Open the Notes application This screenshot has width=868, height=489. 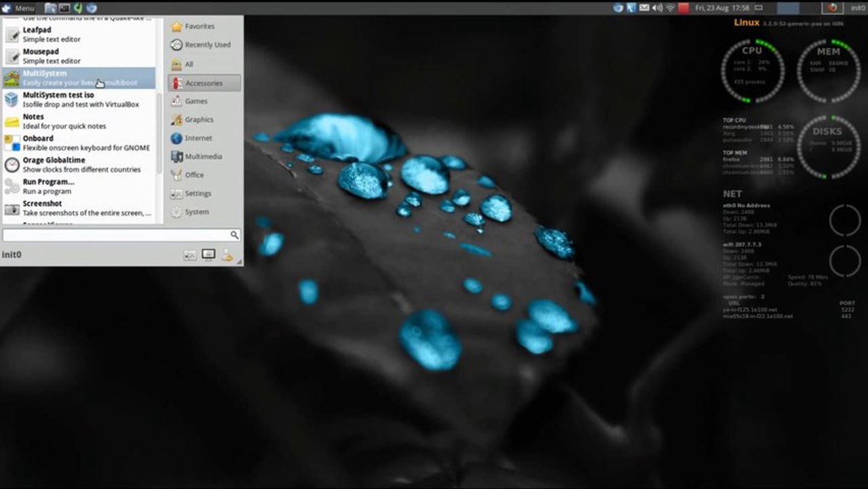coord(79,122)
